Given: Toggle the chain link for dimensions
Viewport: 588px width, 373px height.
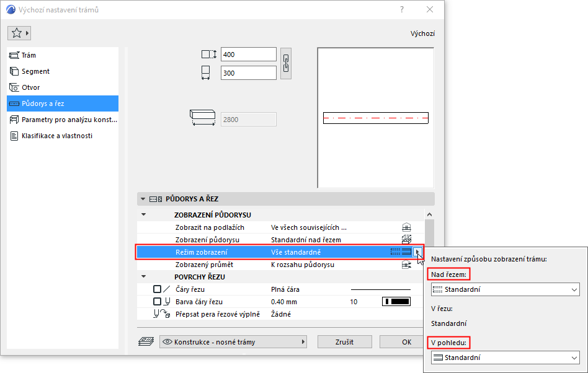Looking at the screenshot, I should (x=286, y=63).
